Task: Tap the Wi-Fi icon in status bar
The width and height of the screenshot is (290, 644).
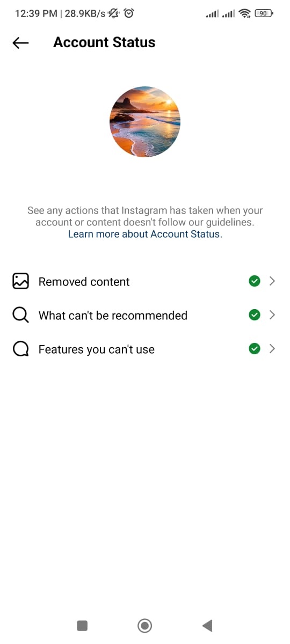Action: (x=245, y=13)
